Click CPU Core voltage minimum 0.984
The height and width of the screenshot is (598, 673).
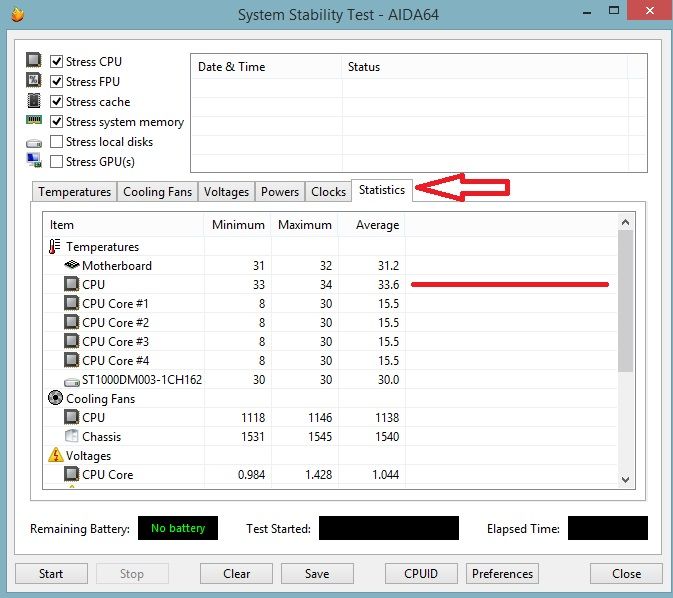252,475
